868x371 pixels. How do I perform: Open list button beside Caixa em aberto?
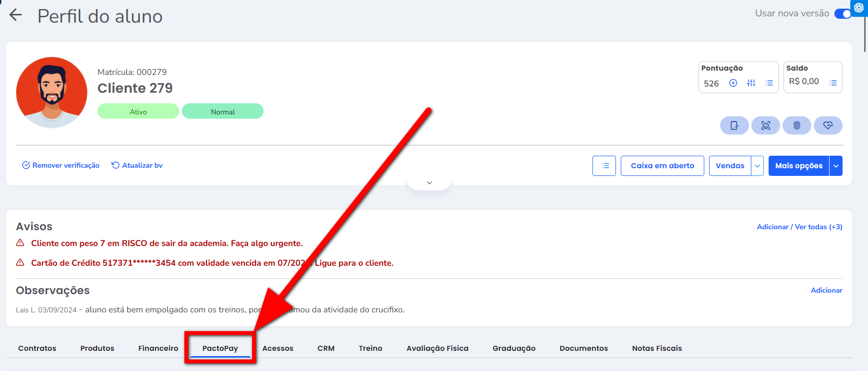(604, 166)
